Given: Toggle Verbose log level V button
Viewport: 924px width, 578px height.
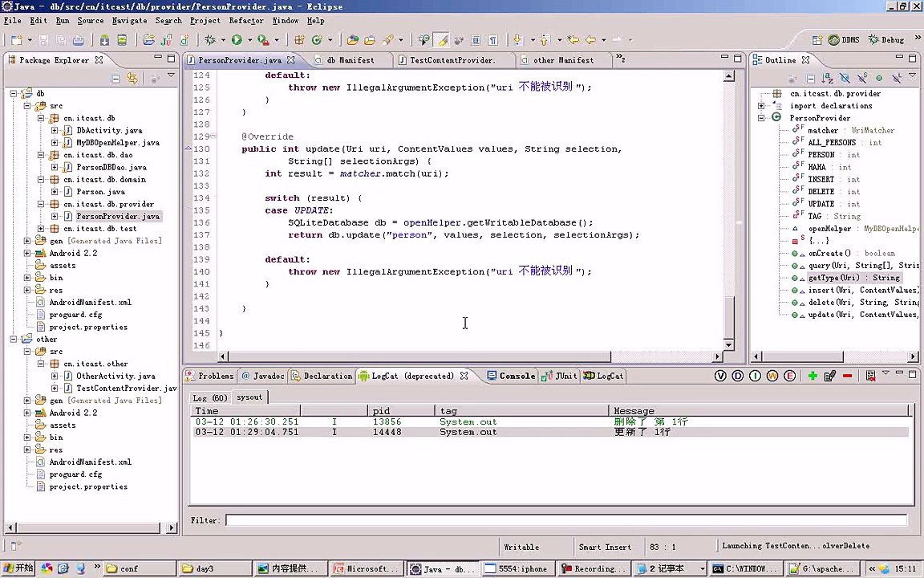Looking at the screenshot, I should point(720,376).
